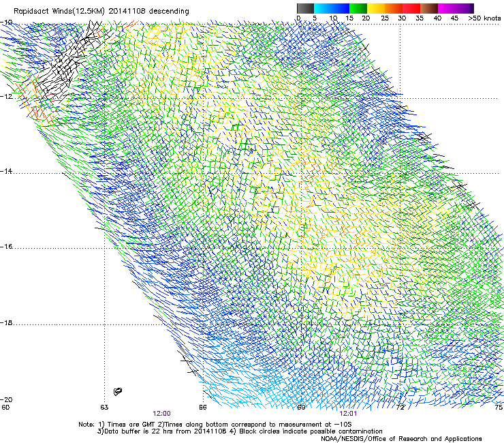504x443 pixels.
Task: Click the blue 10-15 knots color swatch
Action: click(341, 8)
